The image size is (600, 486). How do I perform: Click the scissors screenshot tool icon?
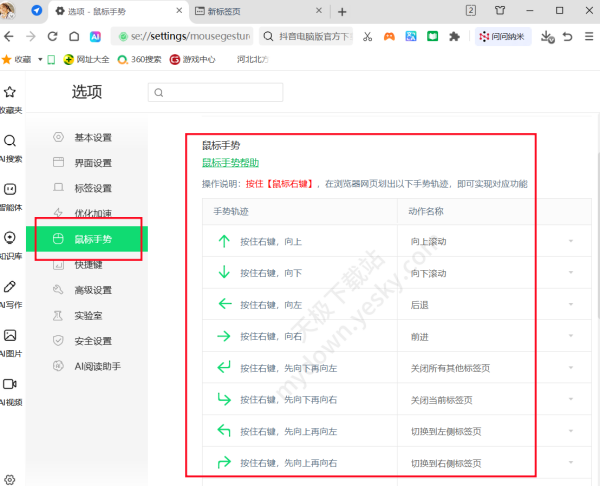pos(367,36)
